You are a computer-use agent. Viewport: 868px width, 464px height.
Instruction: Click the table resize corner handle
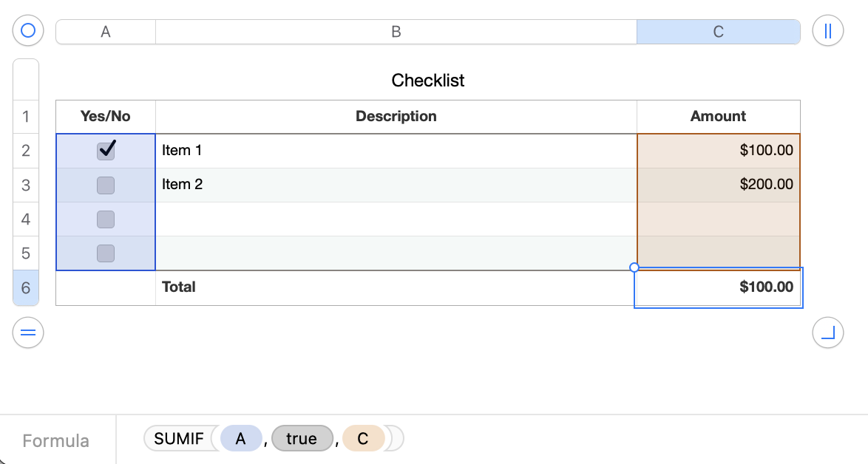[x=827, y=333]
